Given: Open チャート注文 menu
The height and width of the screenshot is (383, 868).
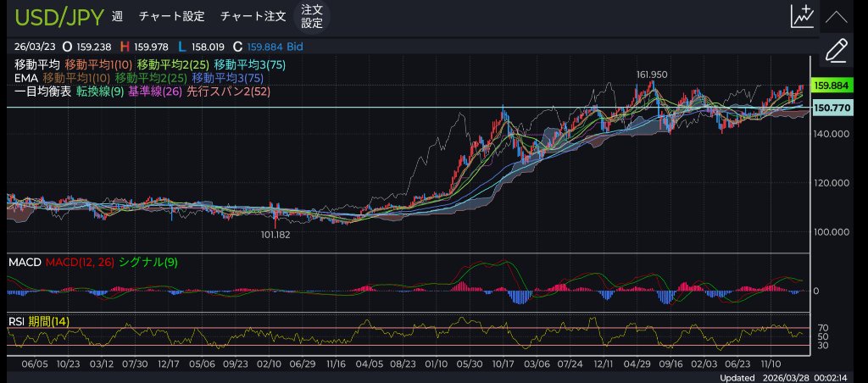Looking at the screenshot, I should 253,16.
